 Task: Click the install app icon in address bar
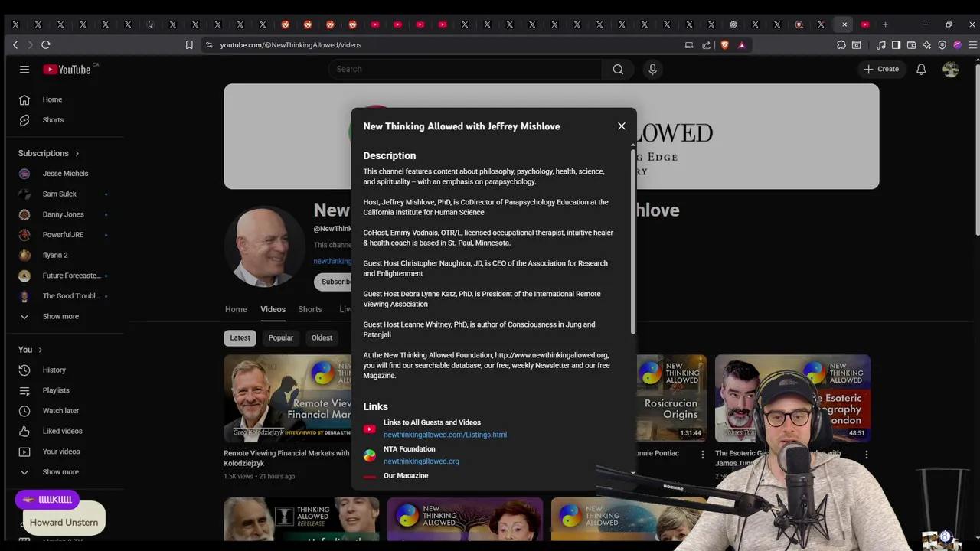[x=689, y=45]
